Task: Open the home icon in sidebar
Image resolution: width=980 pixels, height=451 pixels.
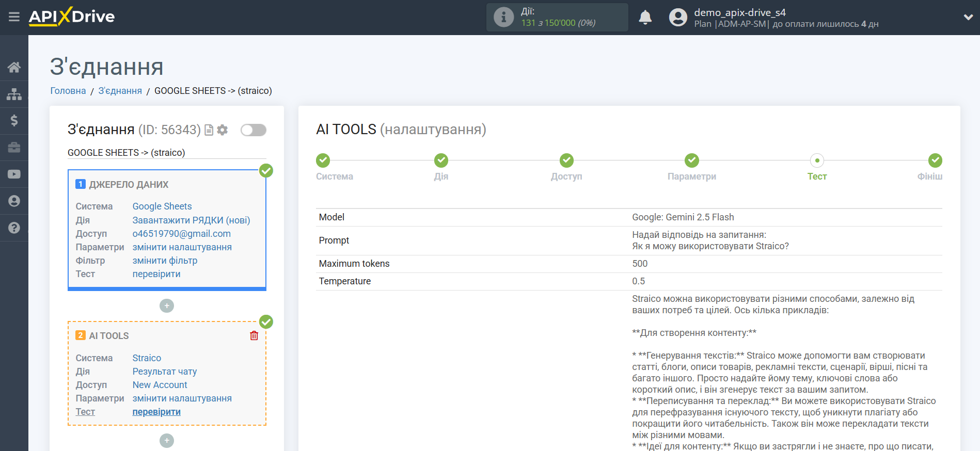Action: tap(14, 67)
